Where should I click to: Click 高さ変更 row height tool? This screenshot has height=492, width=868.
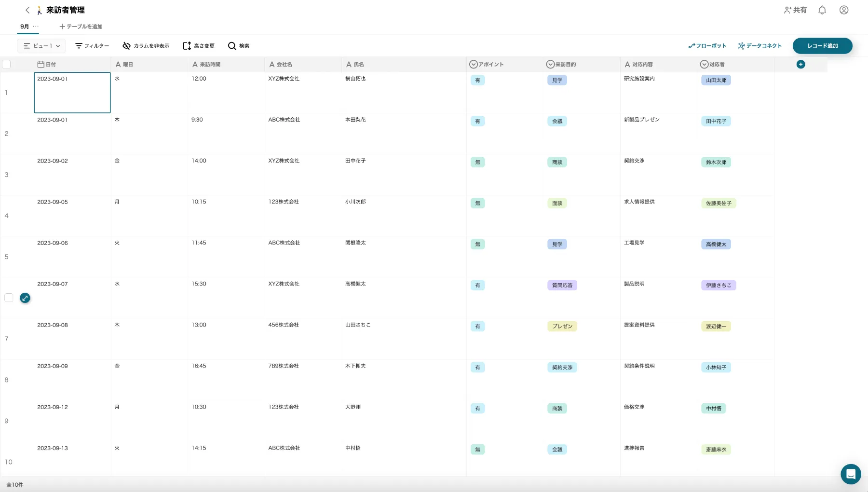(x=199, y=46)
